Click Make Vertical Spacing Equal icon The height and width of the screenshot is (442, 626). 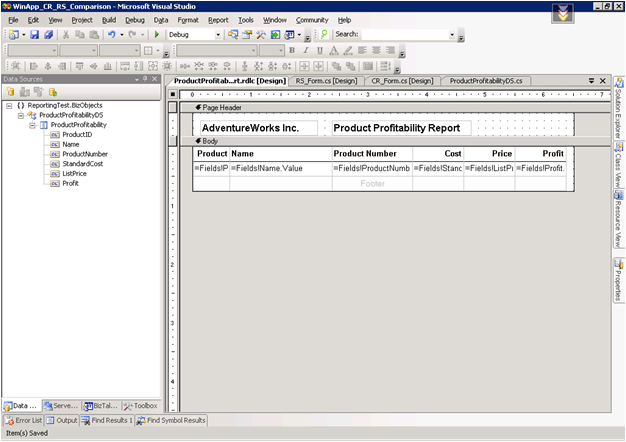point(245,66)
